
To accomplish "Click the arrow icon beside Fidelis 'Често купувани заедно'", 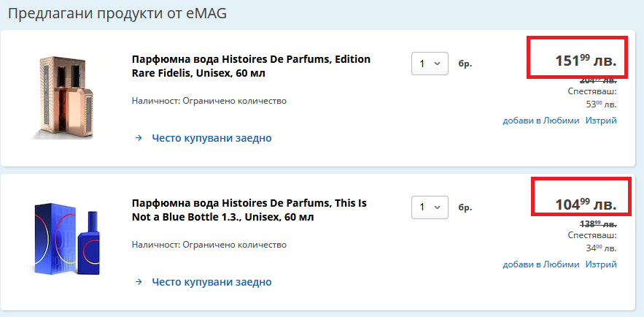I will pos(139,138).
